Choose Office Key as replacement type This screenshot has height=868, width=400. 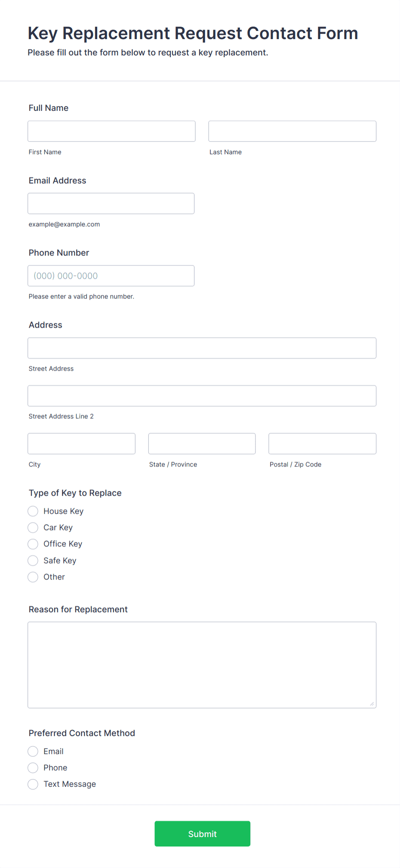[33, 544]
